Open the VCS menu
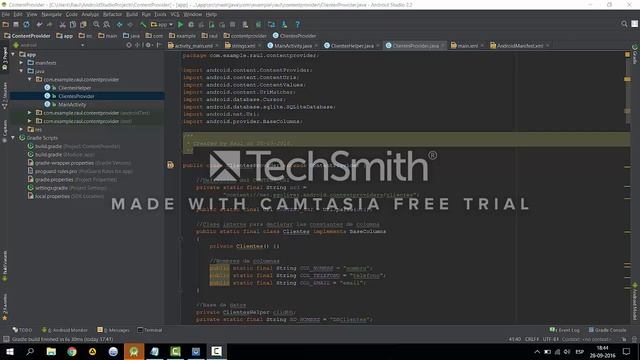The image size is (640, 360). (x=175, y=14)
